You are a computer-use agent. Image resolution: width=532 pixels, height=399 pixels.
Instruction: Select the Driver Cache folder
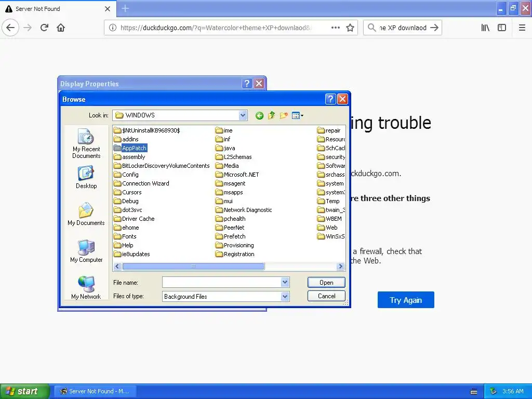(134, 219)
